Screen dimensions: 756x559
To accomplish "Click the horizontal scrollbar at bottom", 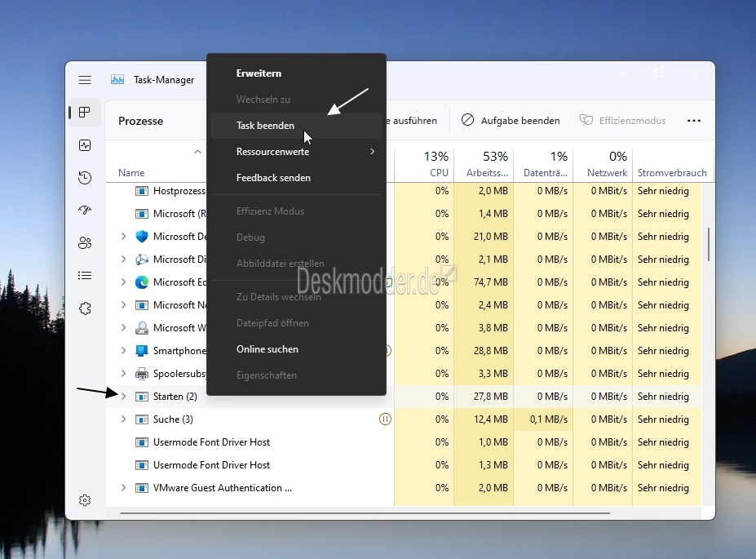I will point(365,513).
